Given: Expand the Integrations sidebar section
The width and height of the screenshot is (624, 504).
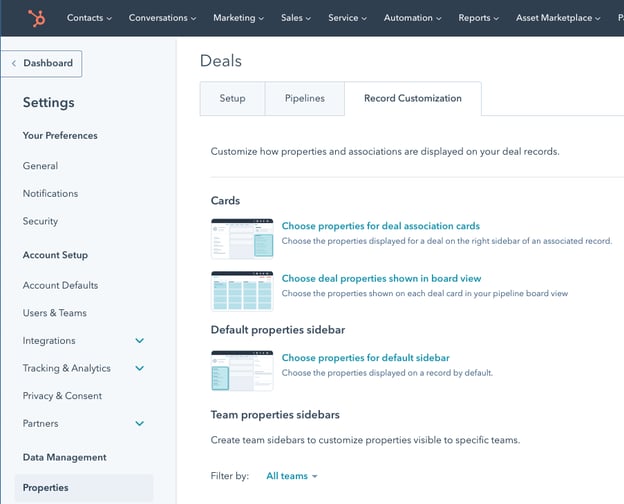Looking at the screenshot, I should (x=139, y=341).
